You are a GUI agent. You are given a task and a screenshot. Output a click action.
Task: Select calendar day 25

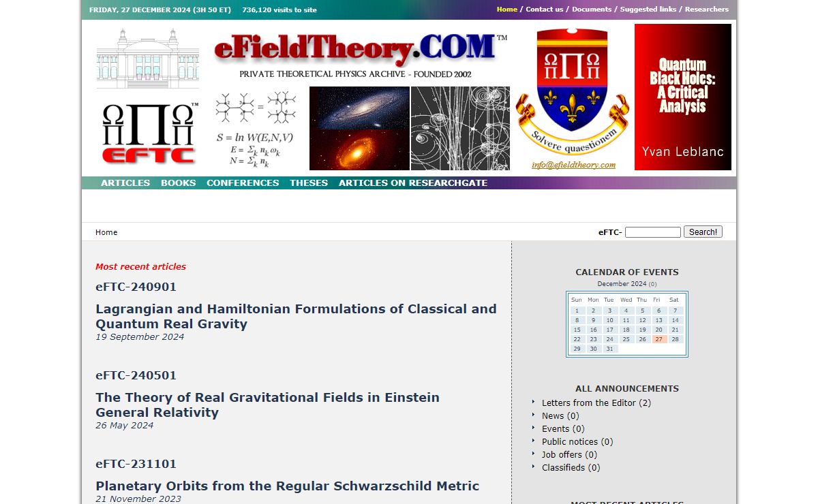coord(626,339)
